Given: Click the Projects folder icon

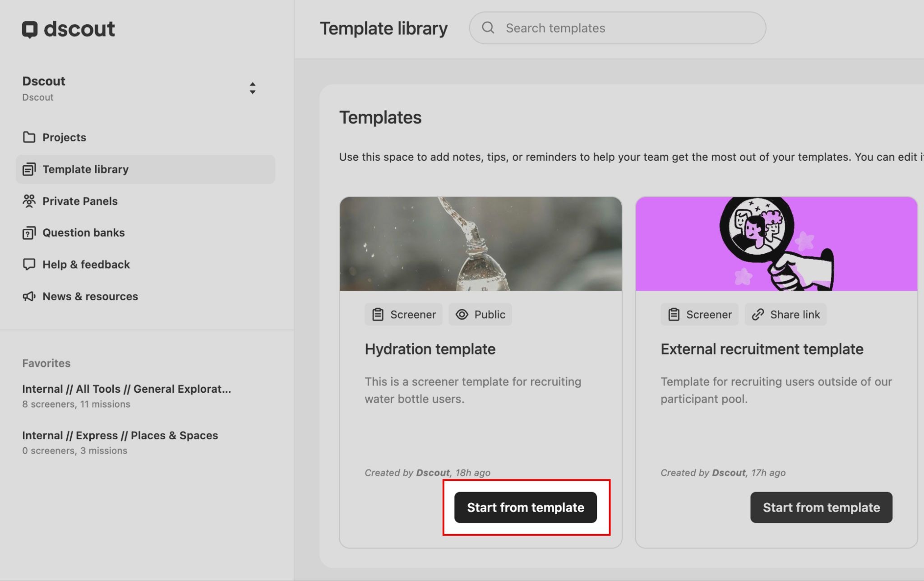Looking at the screenshot, I should (29, 137).
